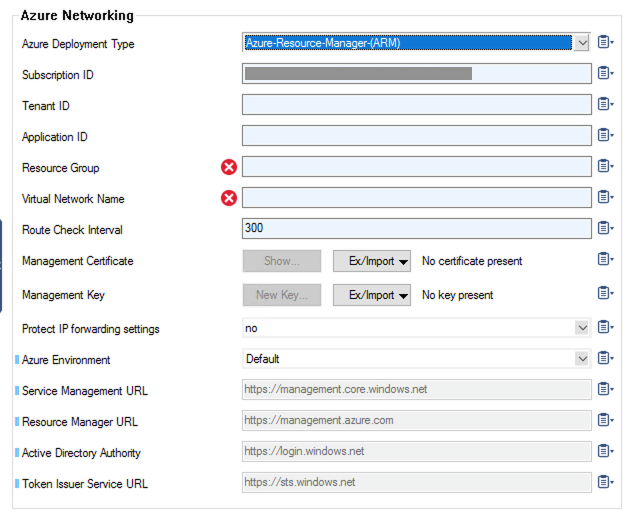Open clipboard menu icon for Resource Manager URL
The height and width of the screenshot is (522, 630).
[x=605, y=420]
